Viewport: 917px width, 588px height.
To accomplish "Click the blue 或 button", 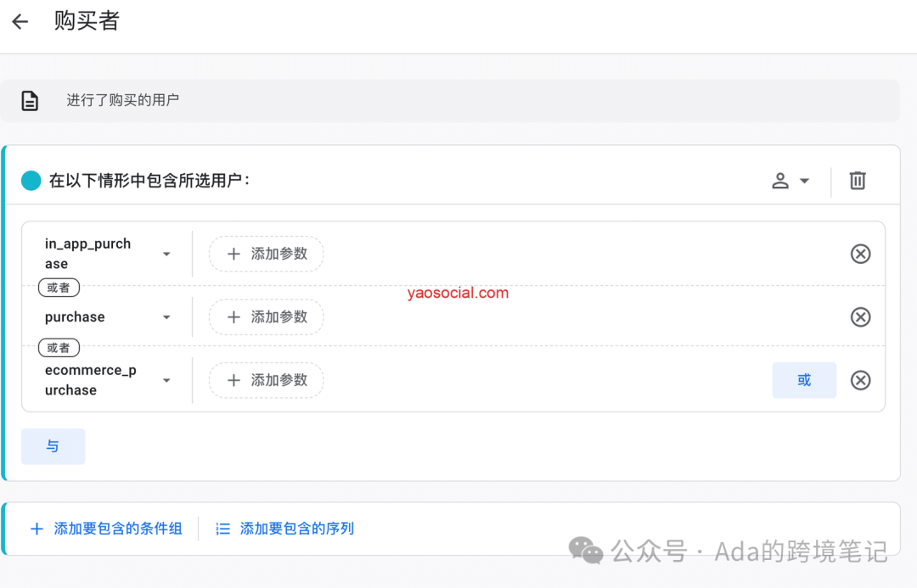I will (x=804, y=380).
